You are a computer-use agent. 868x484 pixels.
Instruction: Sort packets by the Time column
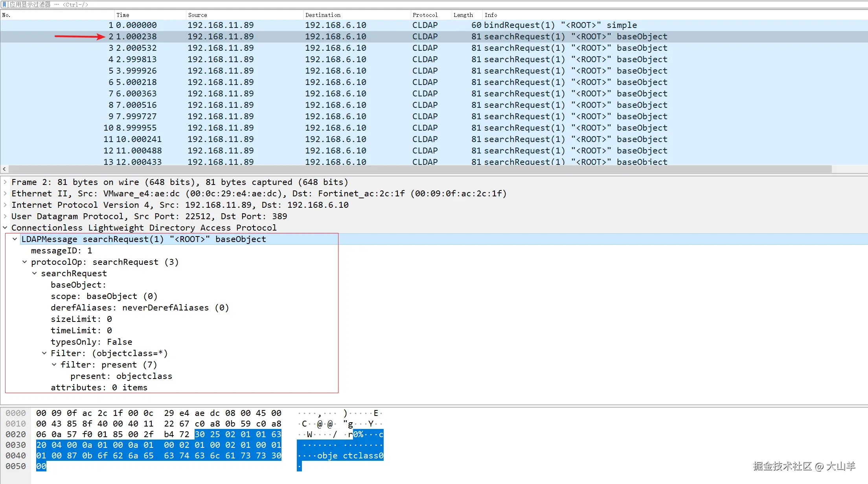point(123,15)
